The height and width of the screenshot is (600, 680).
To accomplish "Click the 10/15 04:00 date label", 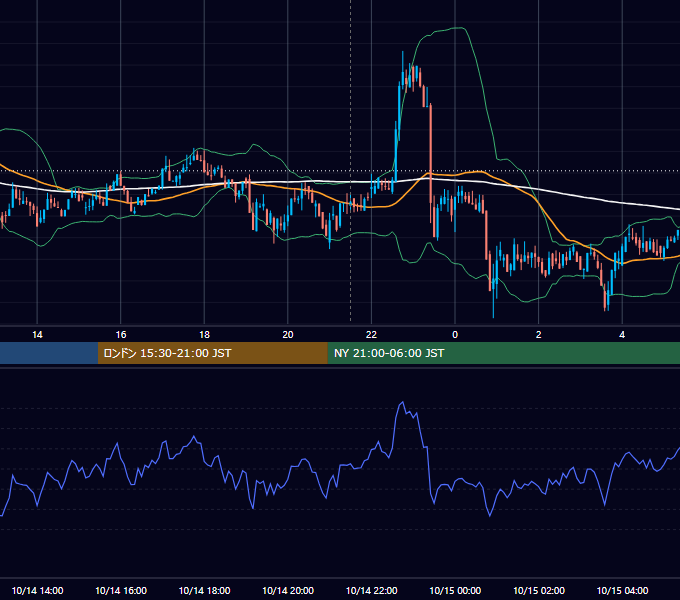I will (x=622, y=590).
